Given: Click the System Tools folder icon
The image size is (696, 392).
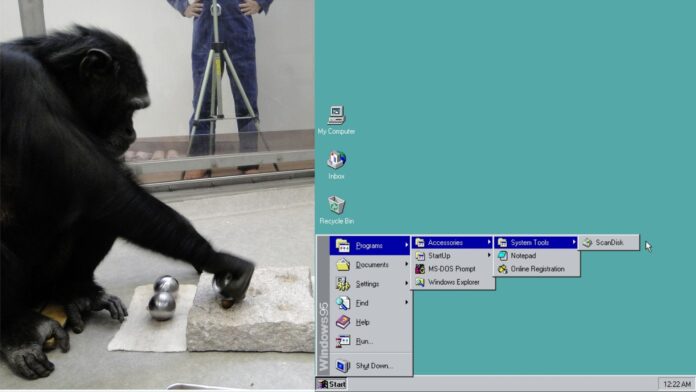Looking at the screenshot, I should click(502, 242).
